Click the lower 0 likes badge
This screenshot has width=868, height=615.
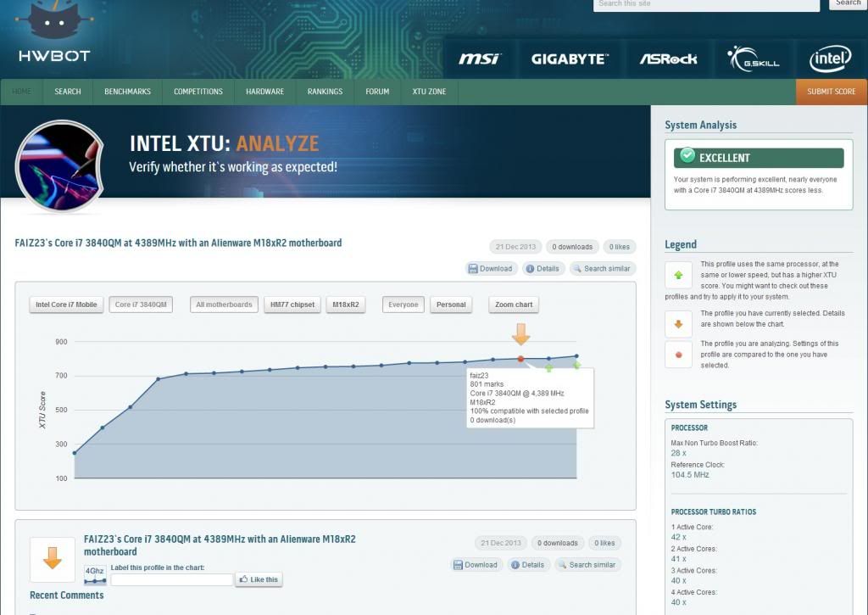604,544
